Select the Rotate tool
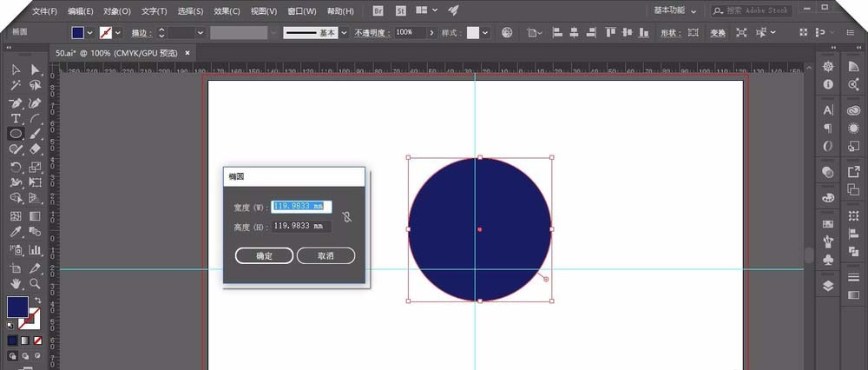The image size is (868, 370). (16, 167)
